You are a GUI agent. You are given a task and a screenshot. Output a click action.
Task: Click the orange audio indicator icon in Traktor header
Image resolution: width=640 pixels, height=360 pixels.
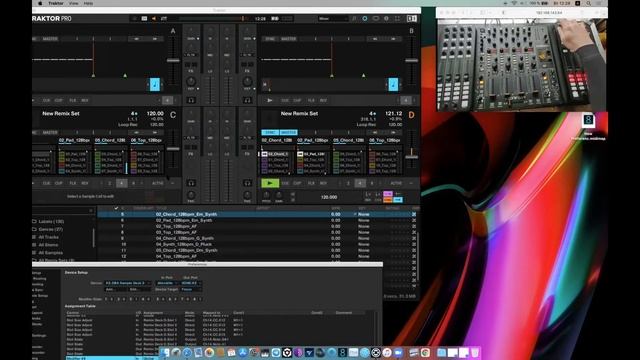tap(154, 19)
